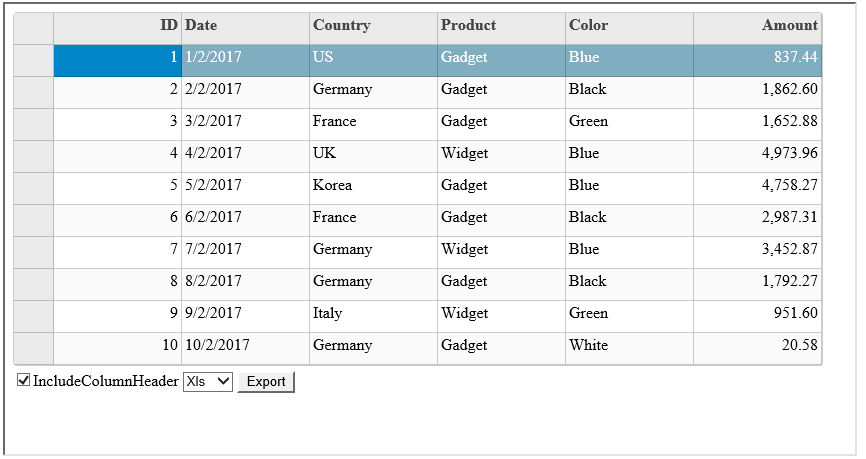This screenshot has height=459, width=866.
Task: Click the Product column header
Action: (x=501, y=27)
